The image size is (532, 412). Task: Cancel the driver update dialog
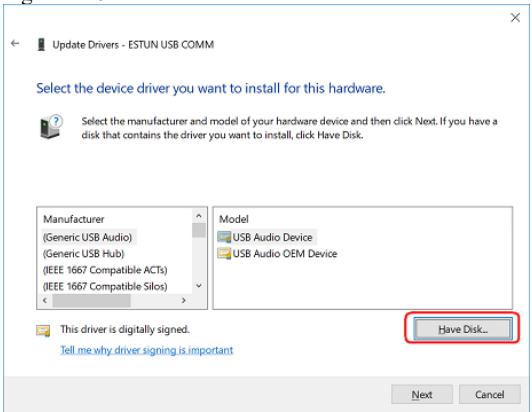coord(489,394)
